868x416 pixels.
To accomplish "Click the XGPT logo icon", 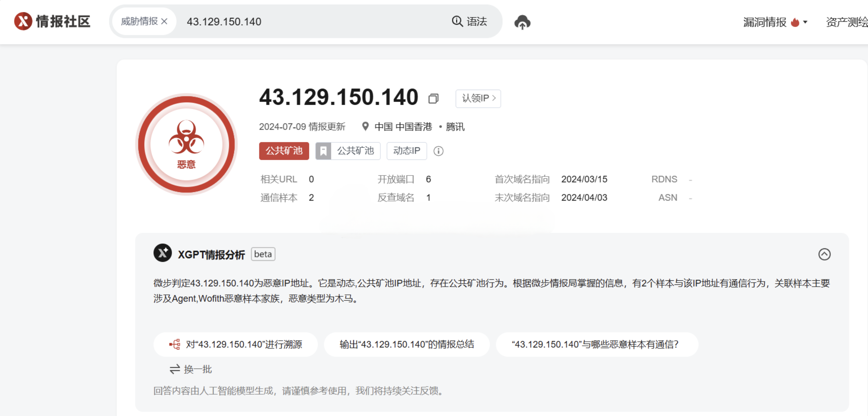I will [163, 253].
